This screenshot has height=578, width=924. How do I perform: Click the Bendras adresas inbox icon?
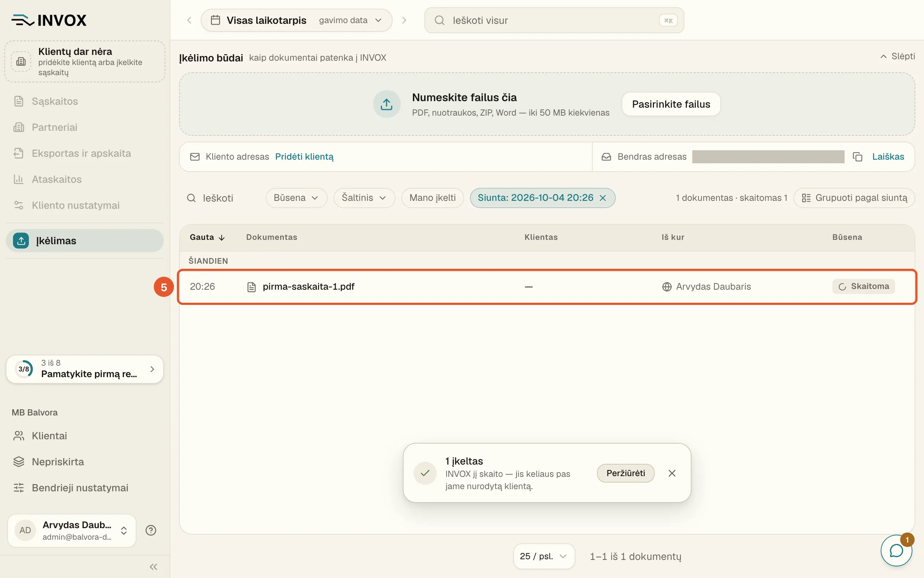point(606,157)
